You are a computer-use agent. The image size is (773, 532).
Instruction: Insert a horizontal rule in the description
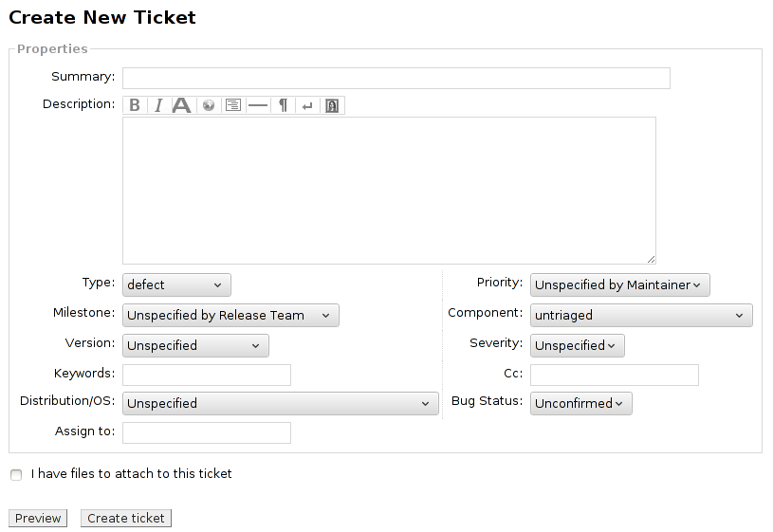click(x=257, y=105)
